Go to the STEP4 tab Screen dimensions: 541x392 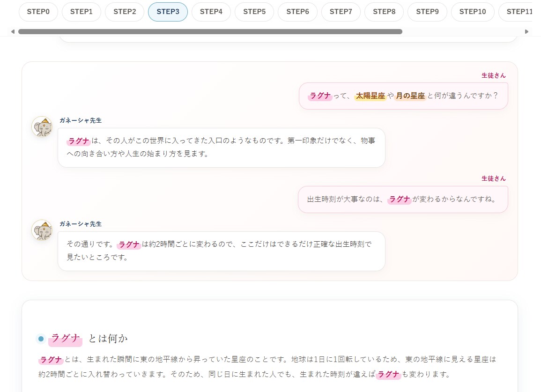tap(211, 12)
